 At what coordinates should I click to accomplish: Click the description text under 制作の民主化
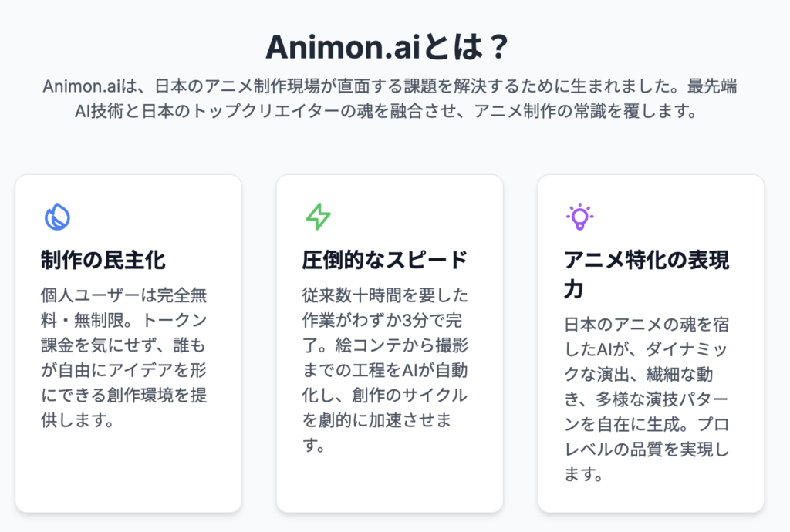click(124, 357)
